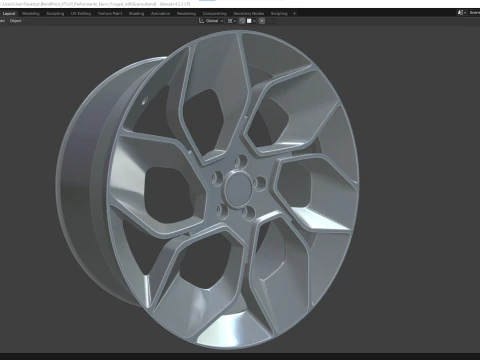Viewport: 480px width, 360px height.
Task: Switch to the Layout workspace tab
Action: (x=9, y=14)
